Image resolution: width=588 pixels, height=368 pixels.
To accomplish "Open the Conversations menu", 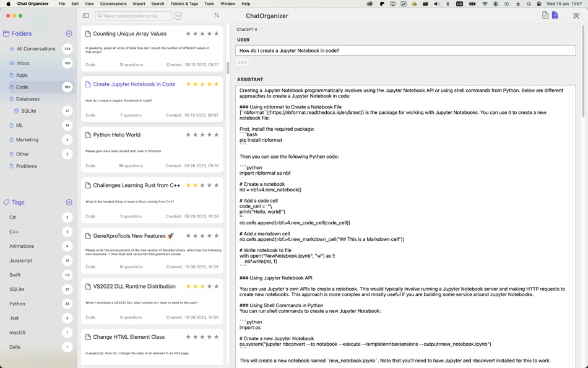I will [113, 3].
